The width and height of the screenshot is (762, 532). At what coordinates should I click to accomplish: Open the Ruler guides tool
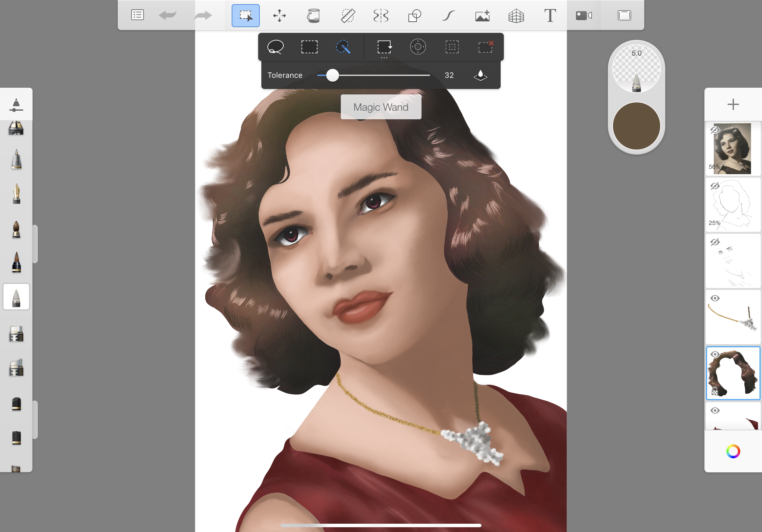click(348, 16)
